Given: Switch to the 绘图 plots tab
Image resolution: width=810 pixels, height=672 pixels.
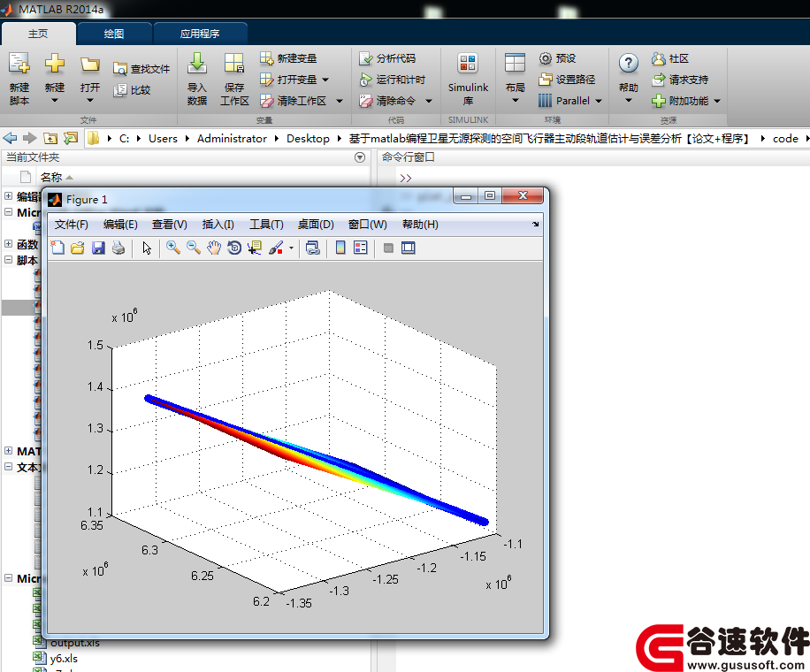Looking at the screenshot, I should (114, 34).
